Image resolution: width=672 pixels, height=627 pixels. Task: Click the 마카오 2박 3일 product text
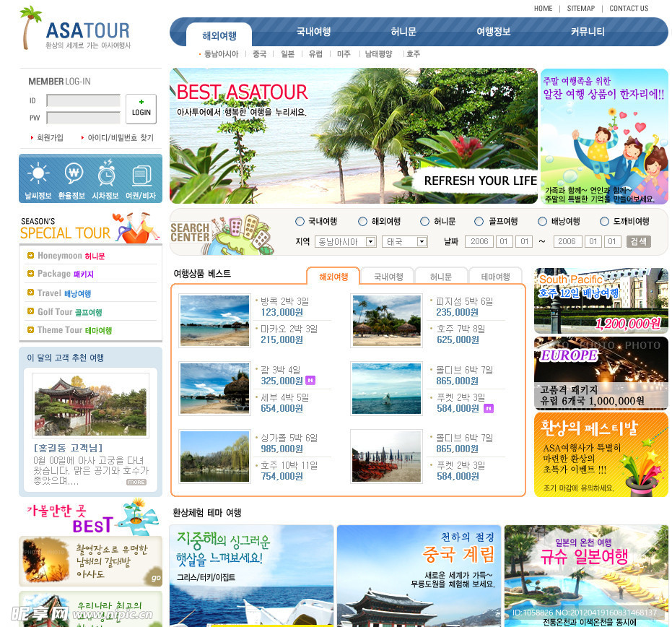click(289, 329)
